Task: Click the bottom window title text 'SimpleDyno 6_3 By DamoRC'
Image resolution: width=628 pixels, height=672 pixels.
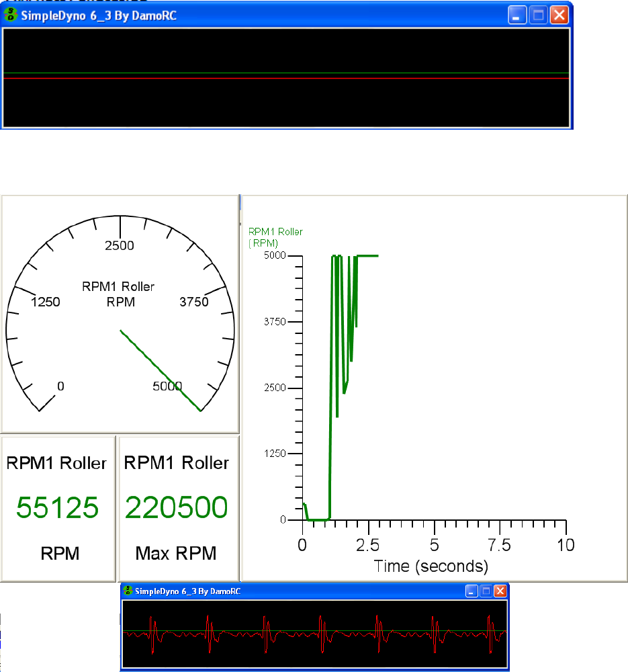Action: point(187,591)
